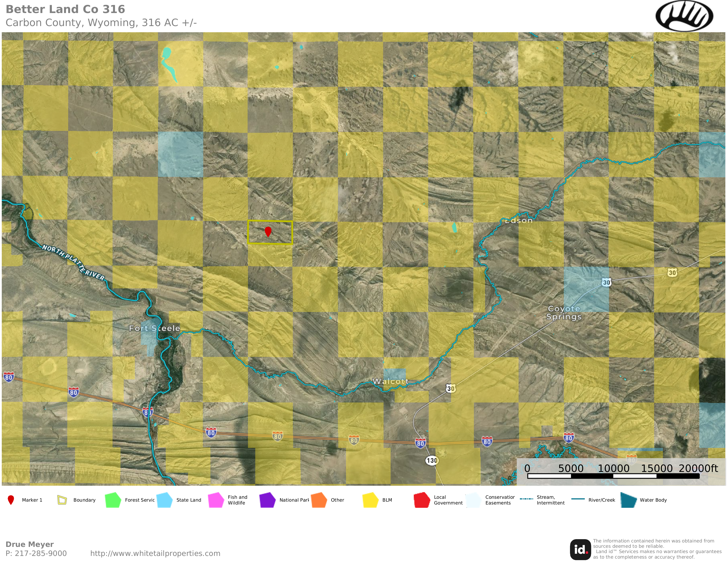Click the pink Fish and Wildlife swatch
728x563 pixels.
pos(216,500)
